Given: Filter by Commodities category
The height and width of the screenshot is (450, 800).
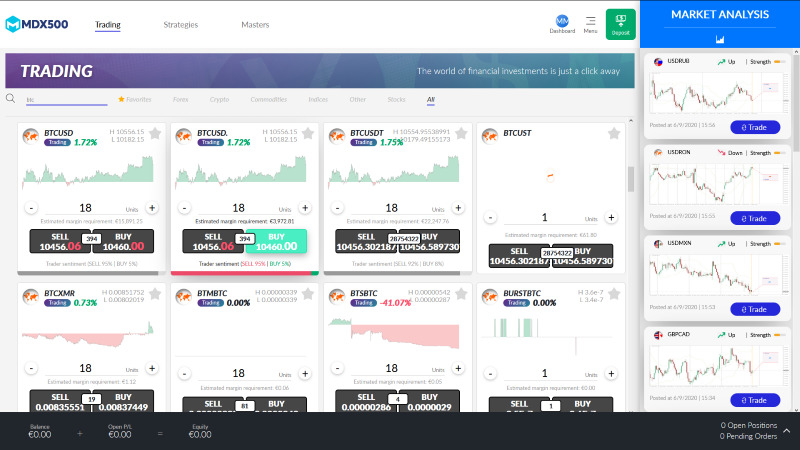Looking at the screenshot, I should [x=269, y=99].
